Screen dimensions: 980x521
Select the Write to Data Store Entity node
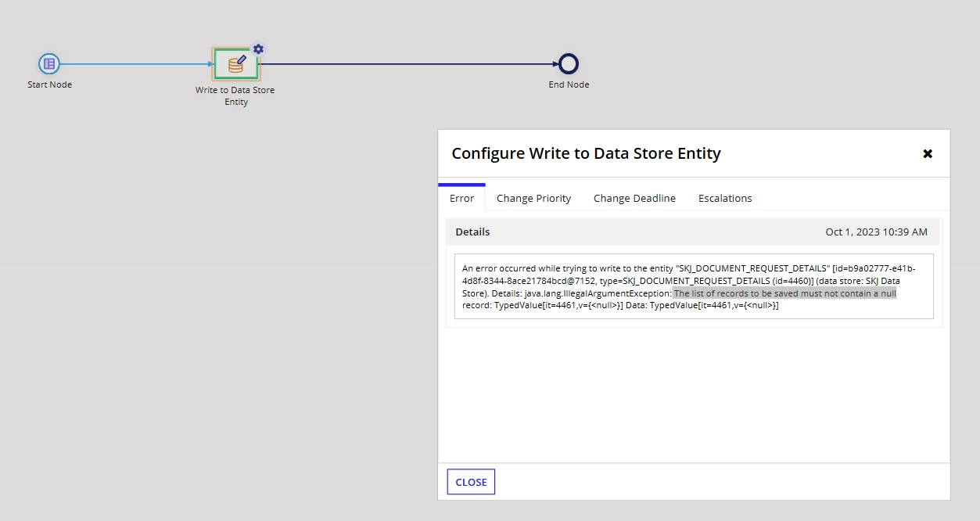point(235,65)
